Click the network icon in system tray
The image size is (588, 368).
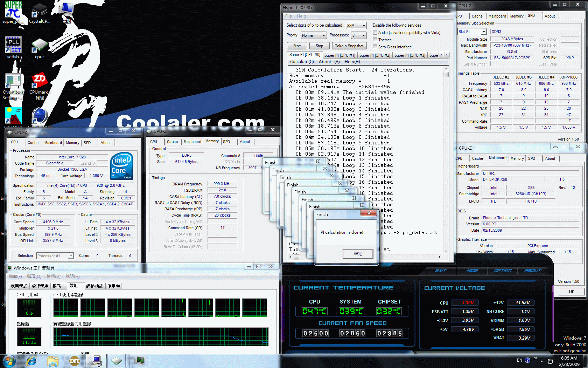point(550,361)
